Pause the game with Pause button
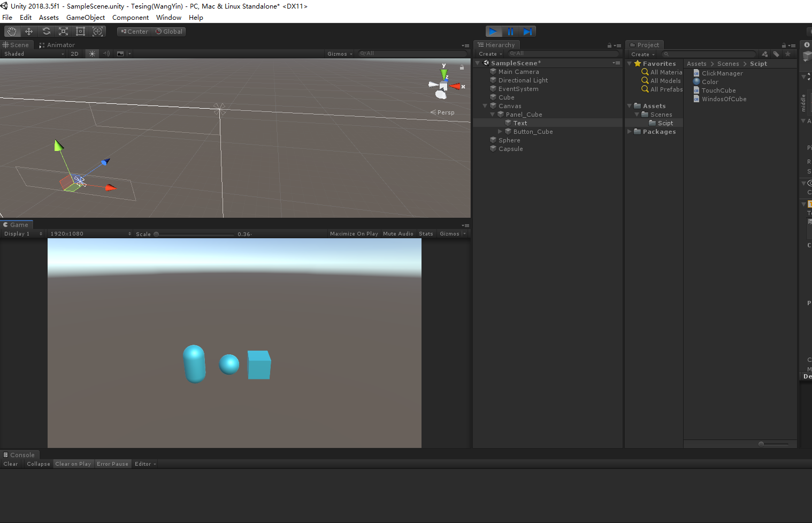 510,32
